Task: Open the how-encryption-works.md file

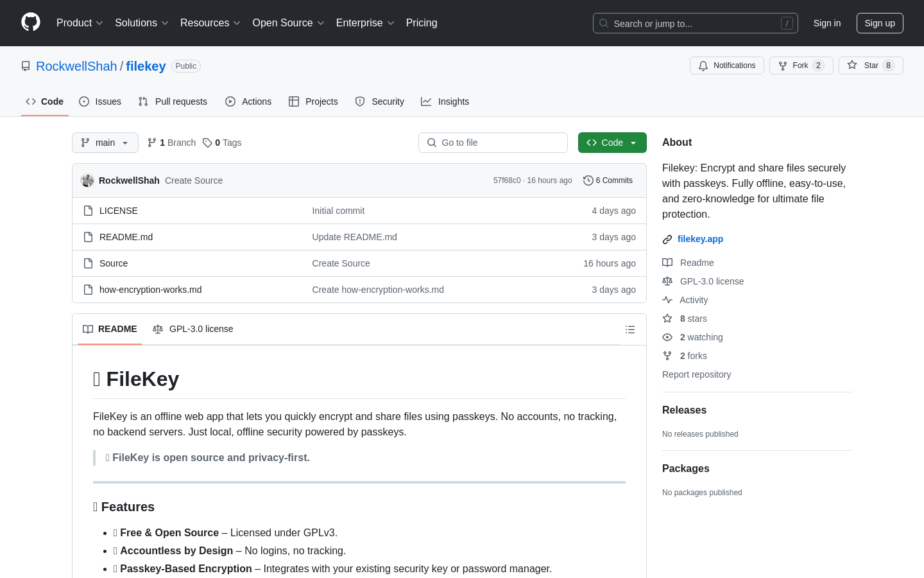Action: click(151, 290)
